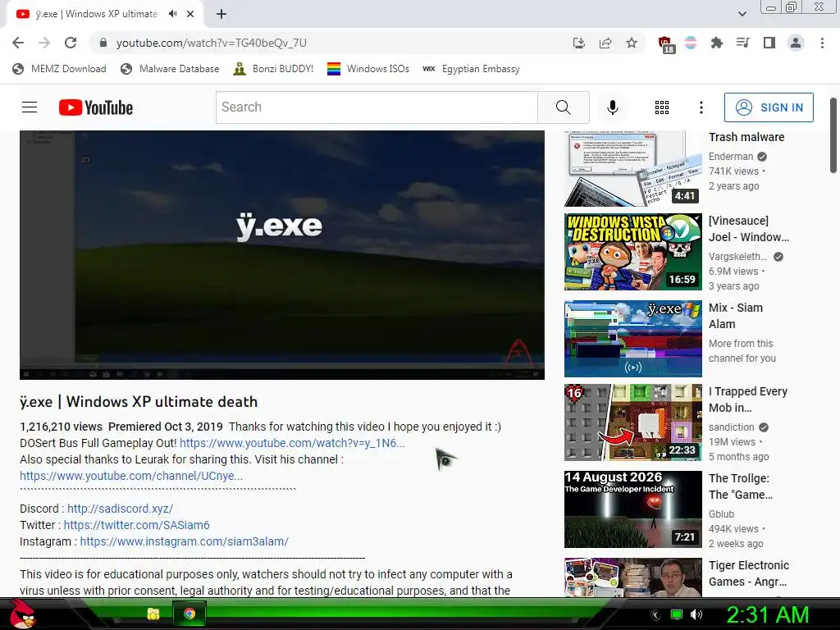Open Windows ISOs bookmark
Image resolution: width=840 pixels, height=630 pixels.
368,69
